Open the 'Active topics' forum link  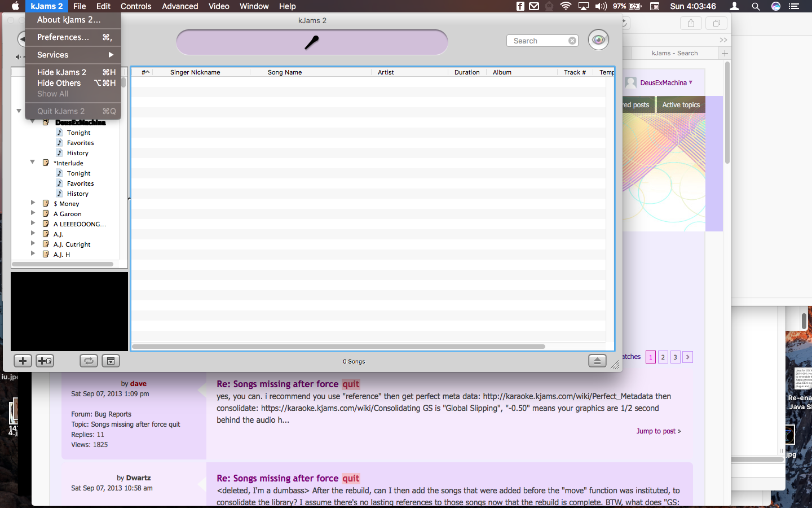681,105
